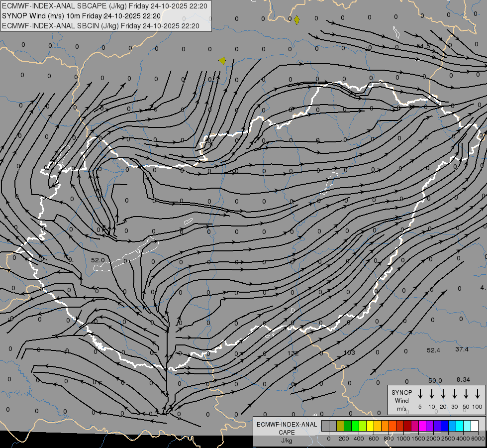Click the 6000 tick label on the CAPE scale
Viewport: 487px width, 448px height.
(478, 439)
